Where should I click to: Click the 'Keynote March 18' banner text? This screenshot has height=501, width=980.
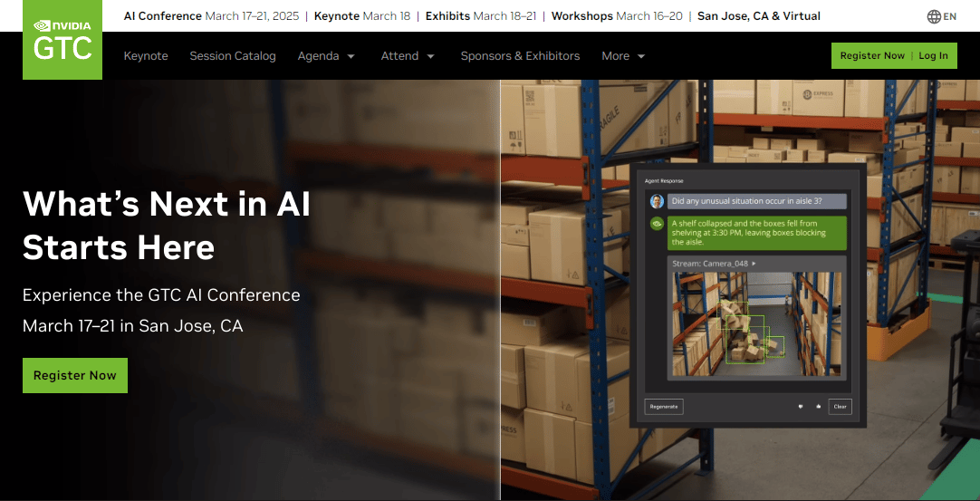[362, 16]
